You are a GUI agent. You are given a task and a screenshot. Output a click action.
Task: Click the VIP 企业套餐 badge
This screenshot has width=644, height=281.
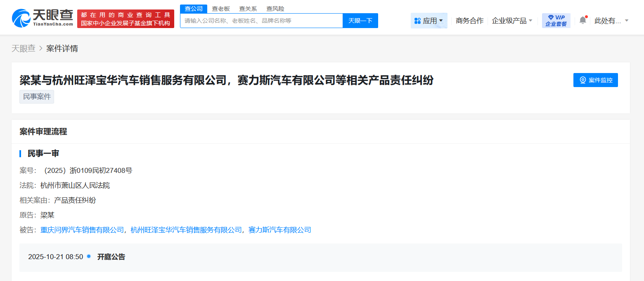point(556,20)
